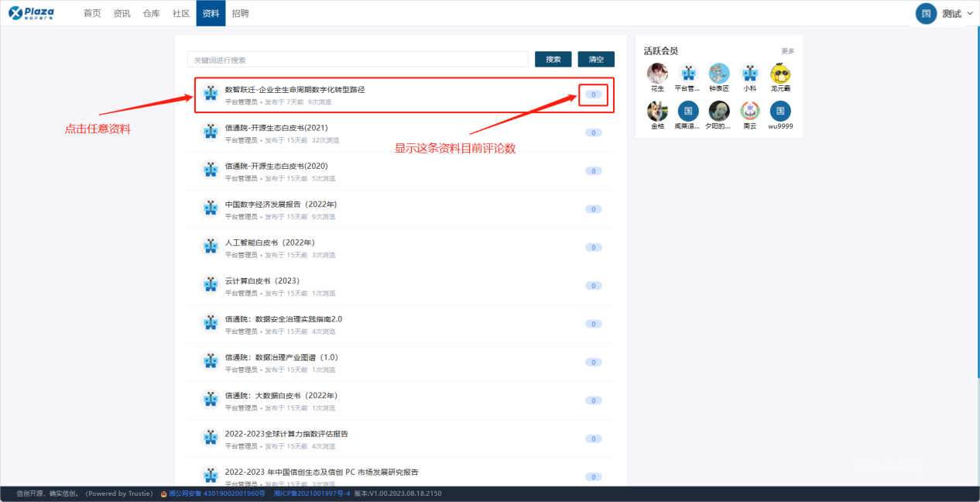Click the butterfly icon beside 云计算白皮书 (2023)
This screenshot has height=502, width=980.
(211, 285)
